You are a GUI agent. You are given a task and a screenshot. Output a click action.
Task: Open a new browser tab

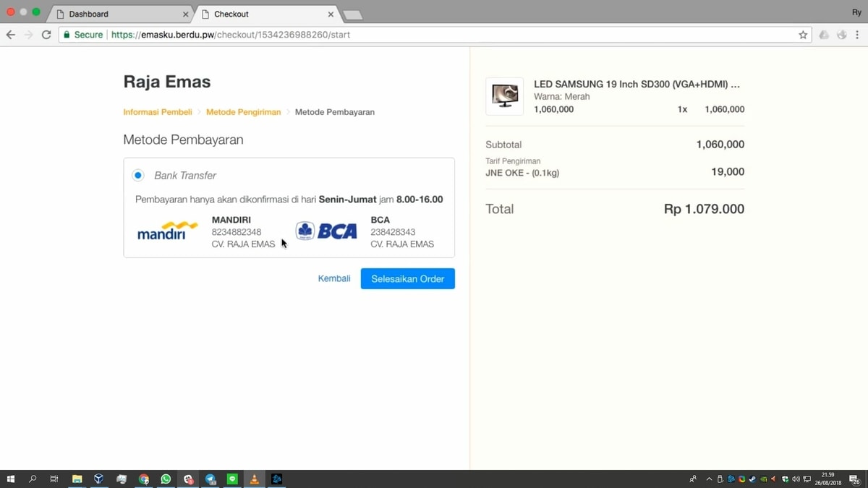pos(352,15)
